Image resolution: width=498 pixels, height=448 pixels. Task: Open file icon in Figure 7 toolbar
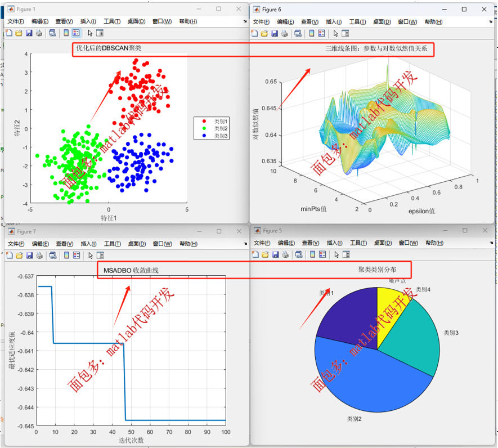coord(19,255)
